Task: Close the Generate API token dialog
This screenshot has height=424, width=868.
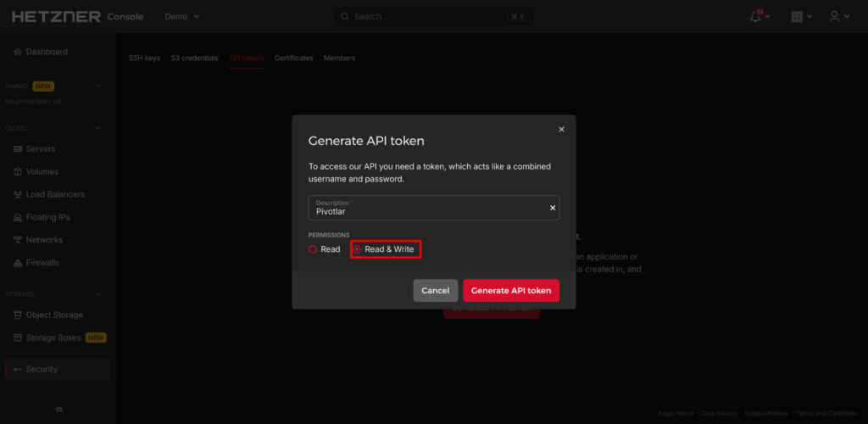Action: [561, 129]
